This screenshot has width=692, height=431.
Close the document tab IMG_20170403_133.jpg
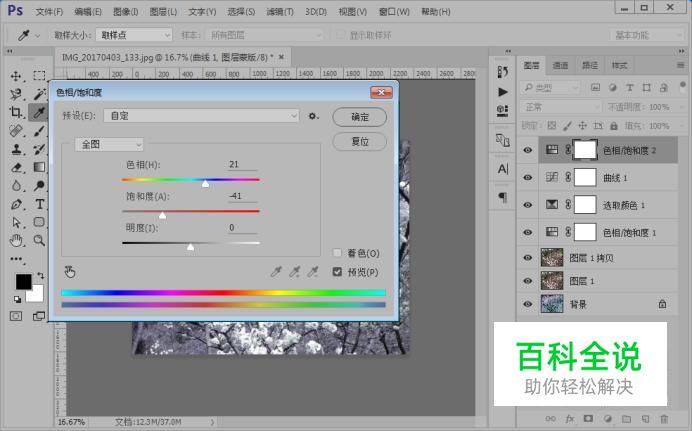pos(281,57)
